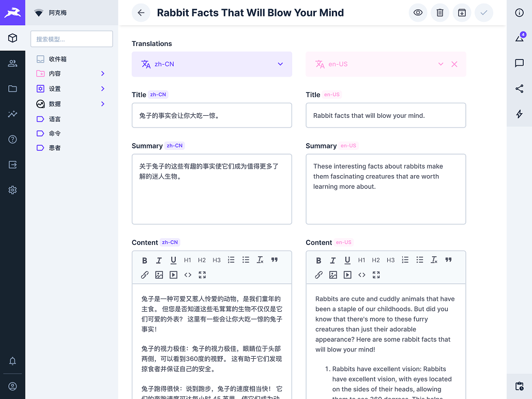The height and width of the screenshot is (399, 532).
Task: Toggle italic in zh-CN content editor
Action: [159, 260]
